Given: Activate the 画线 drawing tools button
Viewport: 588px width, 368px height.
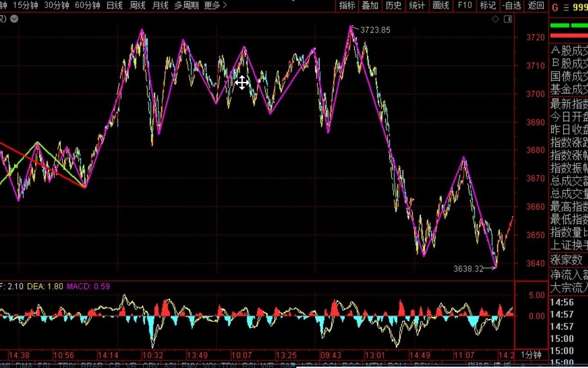Looking at the screenshot, I should (x=441, y=5).
